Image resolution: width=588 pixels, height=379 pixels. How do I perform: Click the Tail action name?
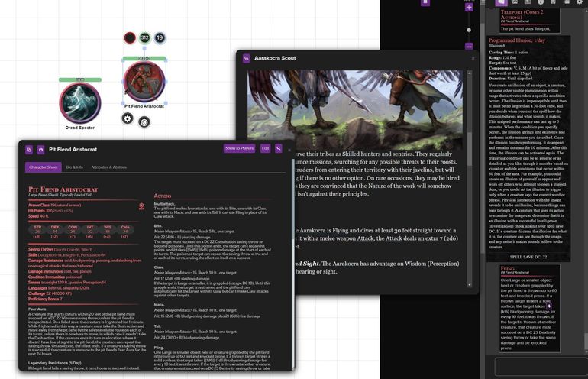(157, 326)
